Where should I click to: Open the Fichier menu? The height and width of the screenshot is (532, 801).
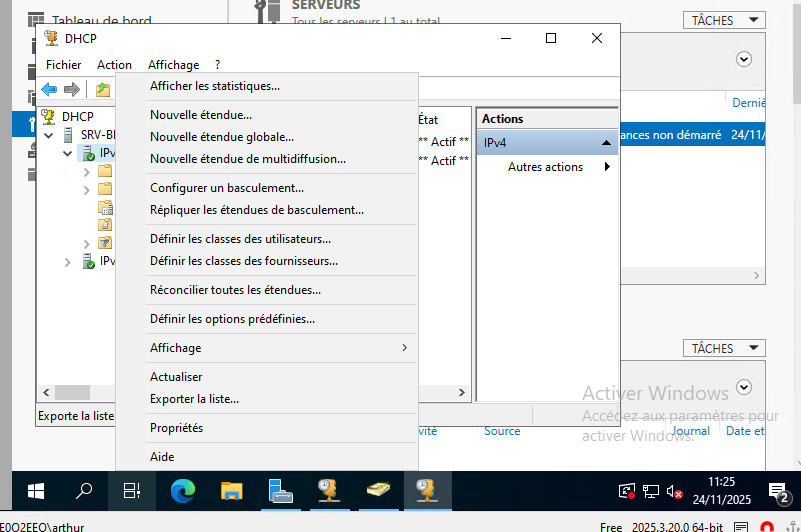click(63, 65)
